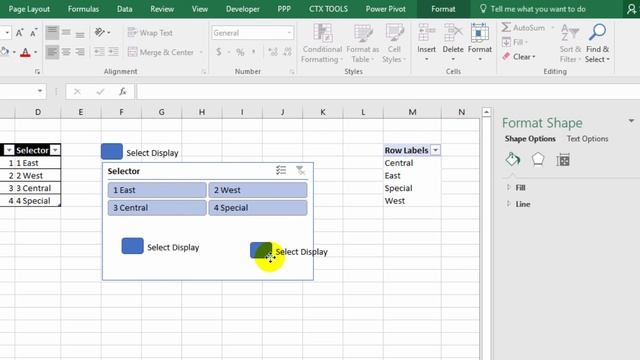Toggle the 1 East slicer item
The image size is (640, 360).
coord(157,190)
